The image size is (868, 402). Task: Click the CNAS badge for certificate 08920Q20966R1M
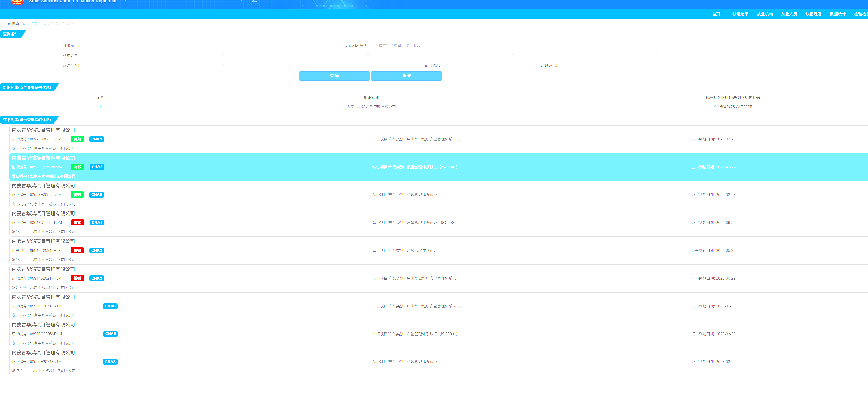pos(111,334)
